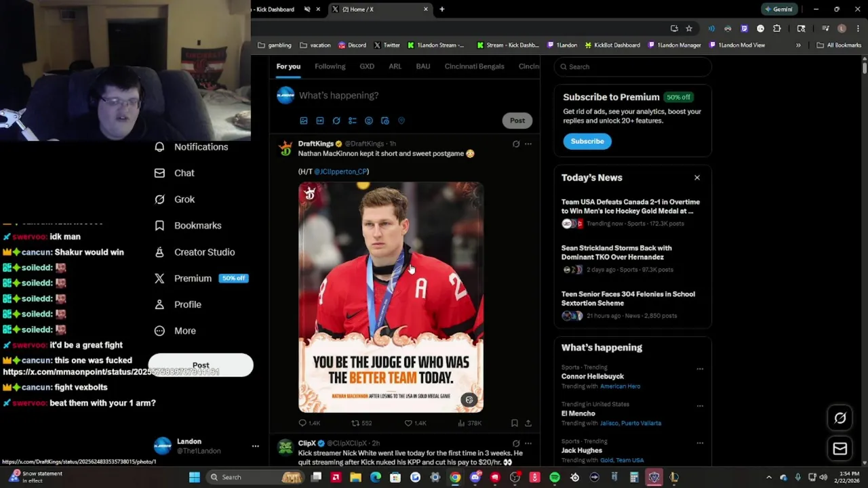This screenshot has width=868, height=488.
Task: Click the gray Post button in composer
Action: [517, 121]
